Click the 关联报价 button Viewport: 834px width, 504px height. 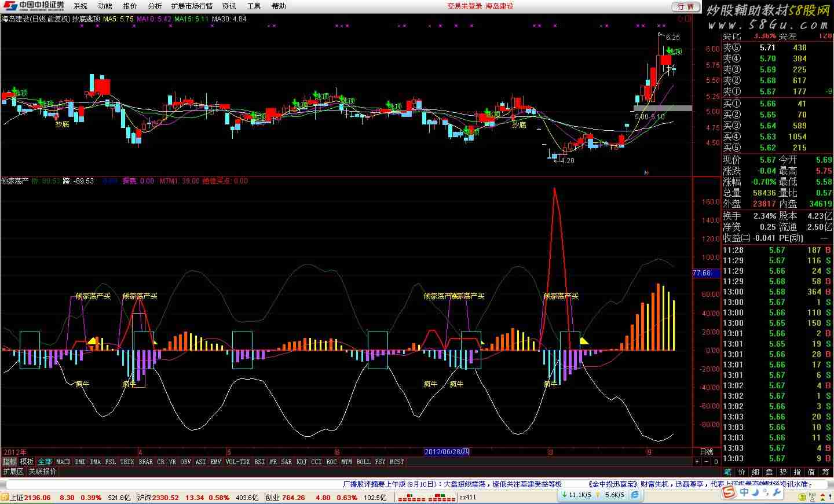pyautogui.click(x=42, y=472)
